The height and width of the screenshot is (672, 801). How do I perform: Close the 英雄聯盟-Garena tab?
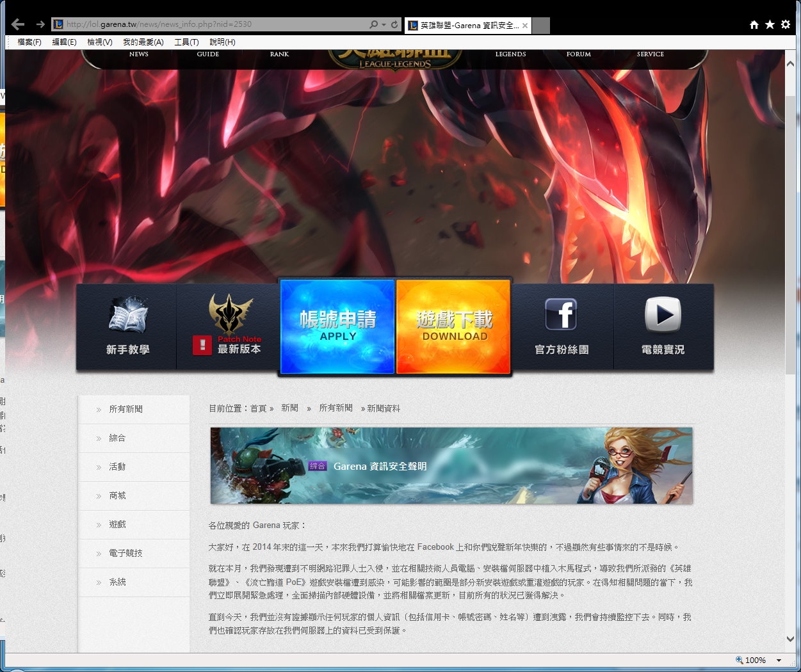pyautogui.click(x=525, y=26)
